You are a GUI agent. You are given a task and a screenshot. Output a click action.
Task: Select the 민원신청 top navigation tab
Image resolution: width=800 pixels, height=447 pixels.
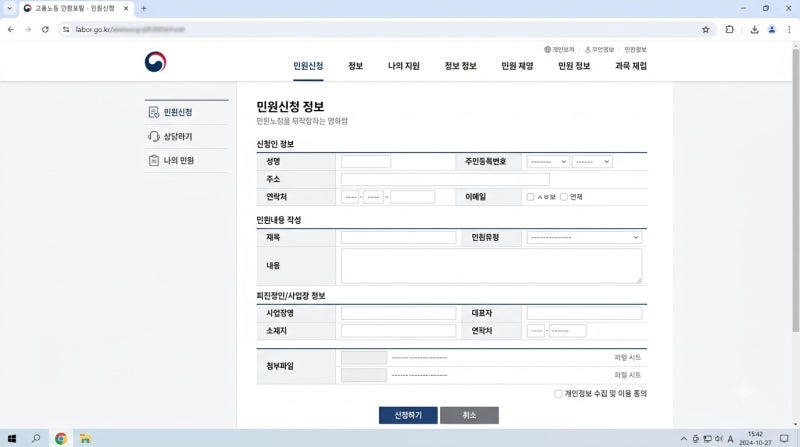(x=308, y=66)
